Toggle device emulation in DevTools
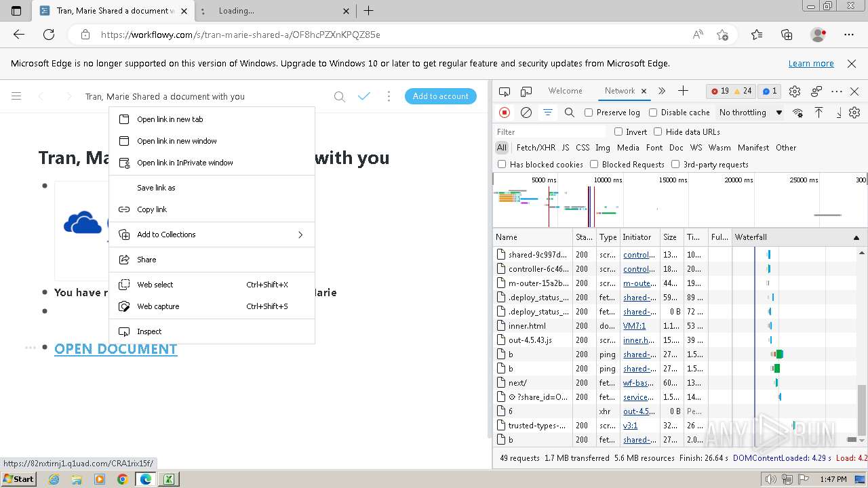This screenshot has height=488, width=868. 526,91
